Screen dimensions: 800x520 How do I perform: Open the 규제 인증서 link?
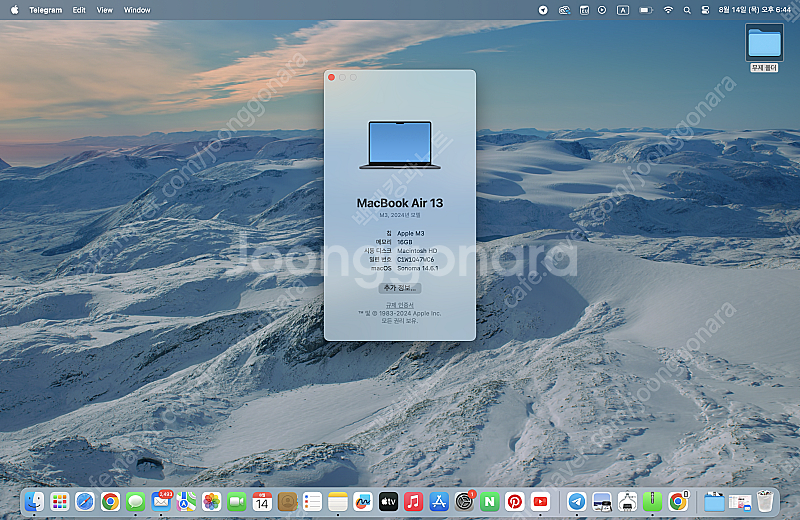[x=400, y=305]
